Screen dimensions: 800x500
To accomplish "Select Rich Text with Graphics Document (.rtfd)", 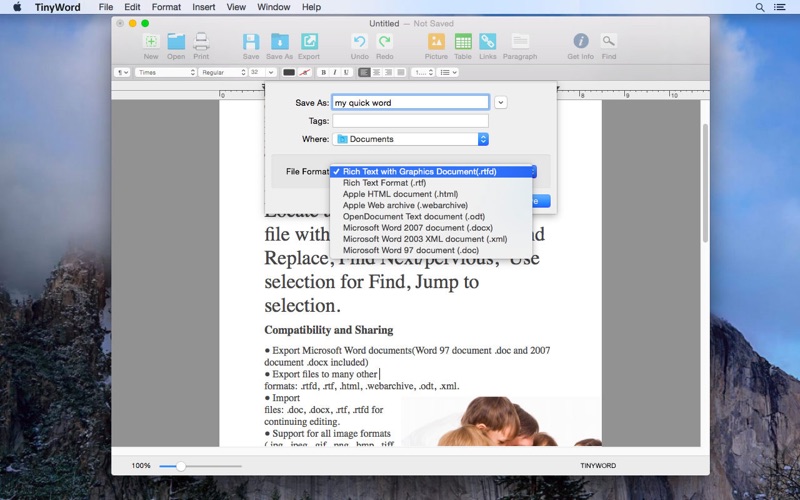I will click(x=431, y=171).
